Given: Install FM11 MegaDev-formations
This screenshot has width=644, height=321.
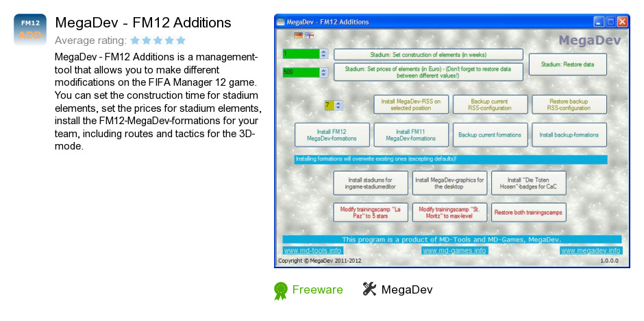Looking at the screenshot, I should coord(411,135).
